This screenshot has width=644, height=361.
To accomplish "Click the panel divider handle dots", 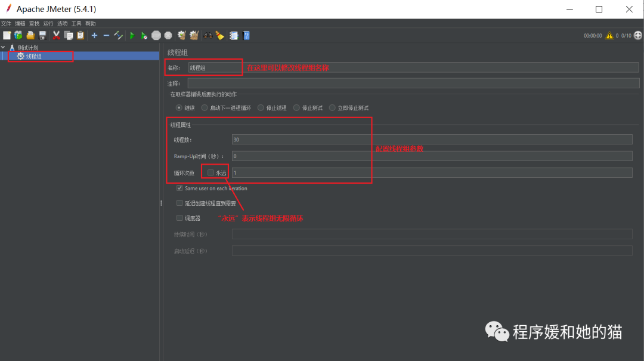I will [161, 203].
